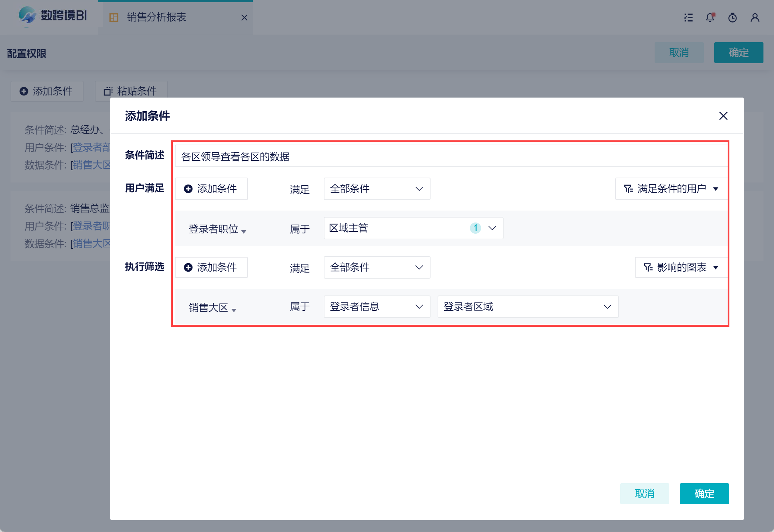Click 确定 button in the dialog

(x=704, y=493)
